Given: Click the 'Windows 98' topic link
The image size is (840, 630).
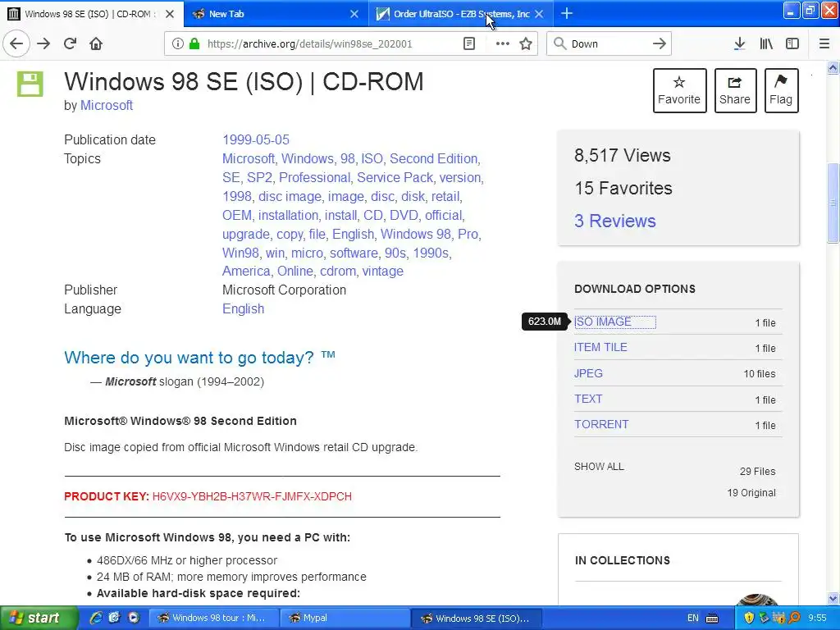Looking at the screenshot, I should pyautogui.click(x=416, y=234).
